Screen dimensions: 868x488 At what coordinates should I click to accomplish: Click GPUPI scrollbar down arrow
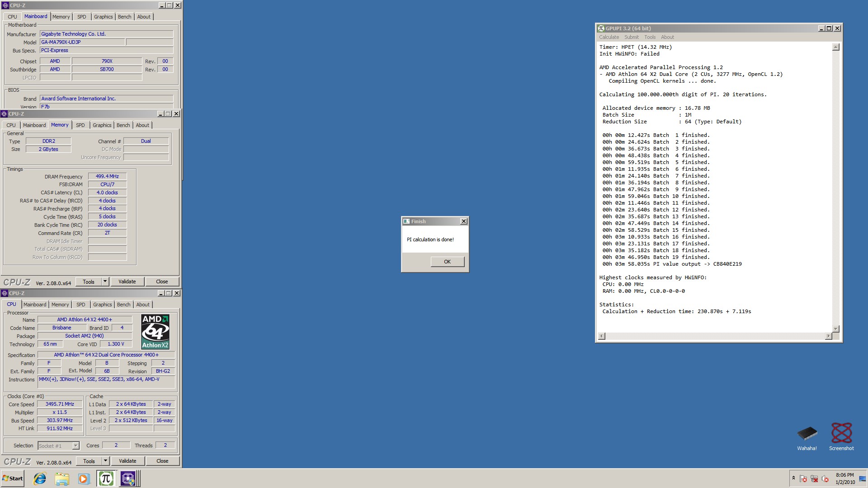835,328
